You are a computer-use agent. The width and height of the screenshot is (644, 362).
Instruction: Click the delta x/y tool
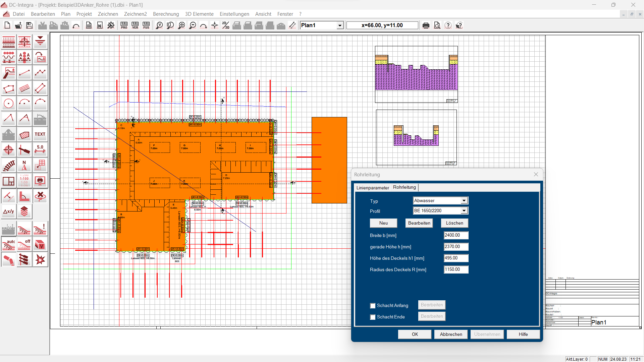[9, 212]
